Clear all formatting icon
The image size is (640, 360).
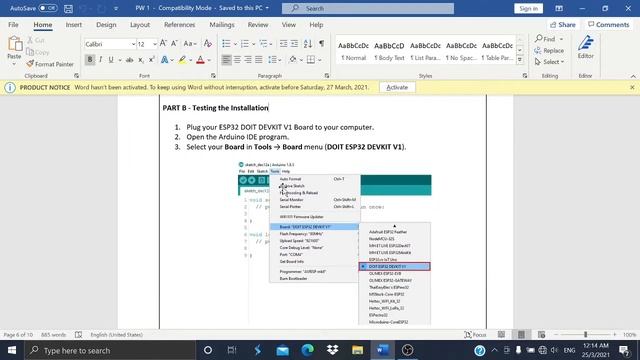[x=208, y=44]
